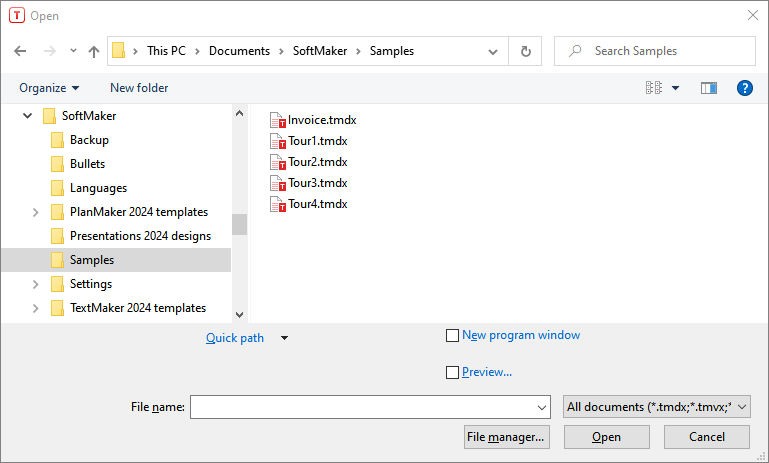Select 'Documents' in the breadcrumb path
The image size is (769, 463).
click(239, 51)
